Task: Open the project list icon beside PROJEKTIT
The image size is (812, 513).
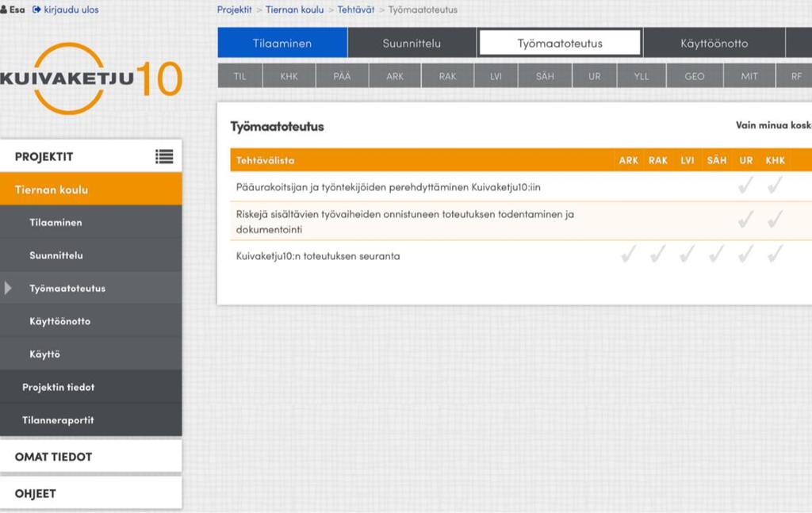Action: (x=164, y=156)
